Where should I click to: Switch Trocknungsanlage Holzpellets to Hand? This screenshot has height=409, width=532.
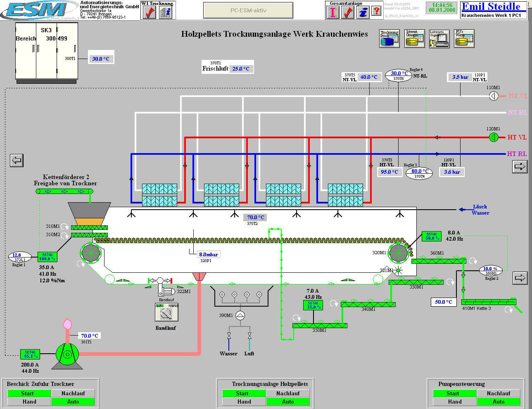244,402
